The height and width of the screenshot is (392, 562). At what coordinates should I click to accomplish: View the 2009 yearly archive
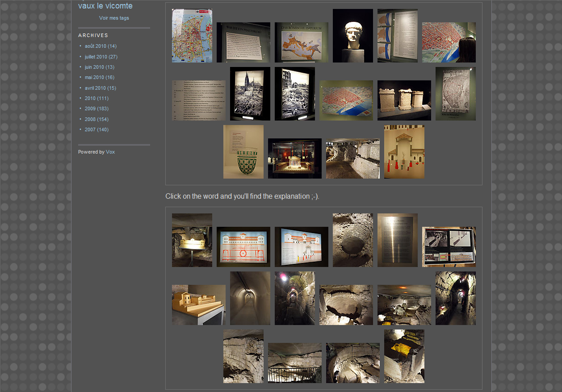pyautogui.click(x=90, y=109)
